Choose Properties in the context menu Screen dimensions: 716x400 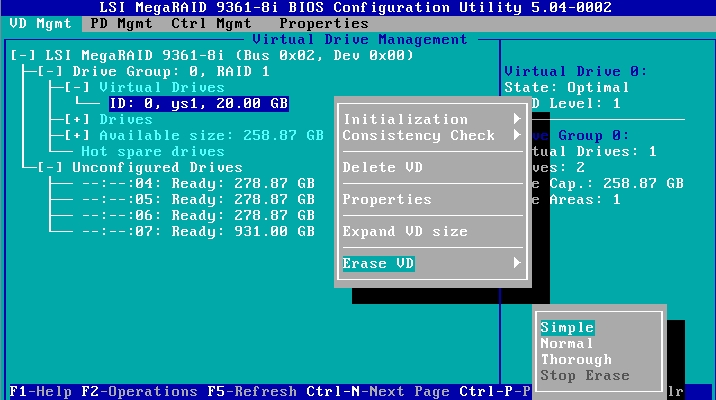[x=387, y=200]
